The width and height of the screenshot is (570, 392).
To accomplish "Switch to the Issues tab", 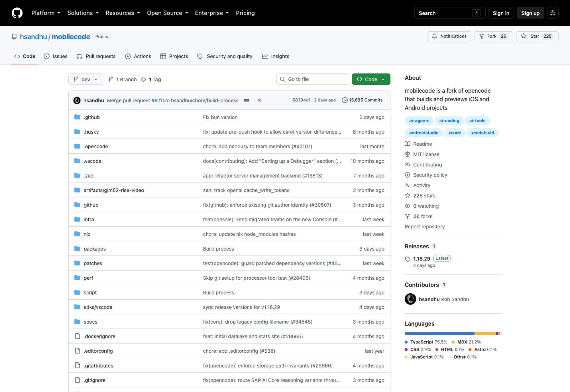I will 56,56.
